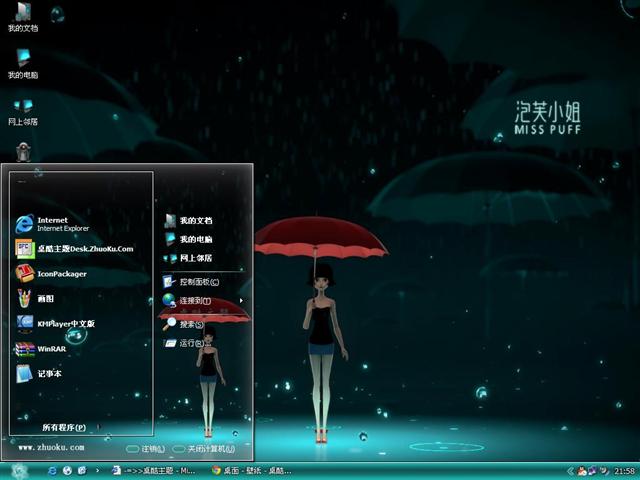640x480 pixels.
Task: Open Control Panel (控制面板) in Start menu
Action: 191,282
